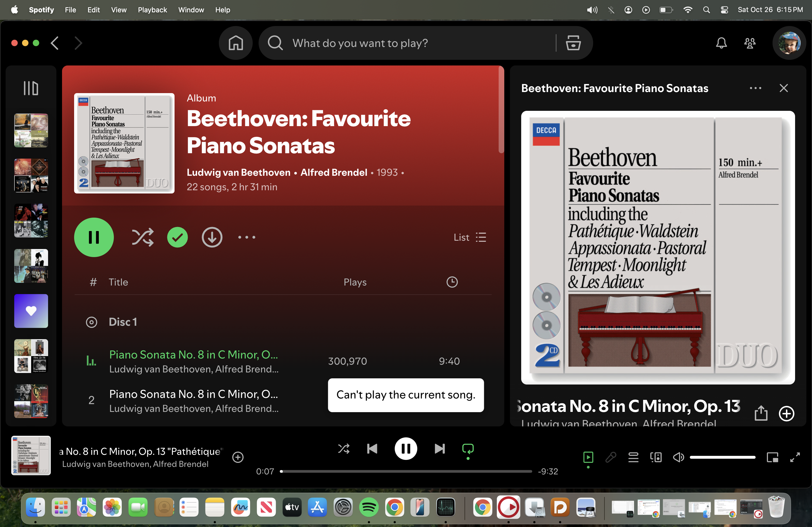This screenshot has height=527, width=812.
Task: Toggle shuffle in the bottom player bar
Action: point(343,449)
